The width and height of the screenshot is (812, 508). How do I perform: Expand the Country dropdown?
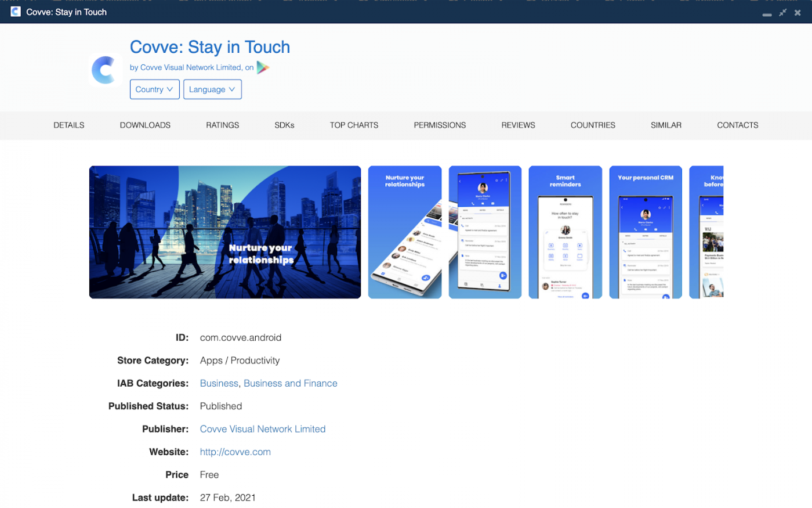pyautogui.click(x=154, y=89)
